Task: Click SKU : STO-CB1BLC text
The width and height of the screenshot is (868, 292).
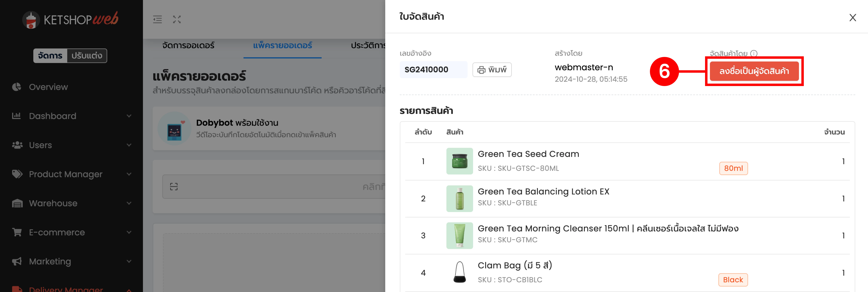Action: click(x=510, y=280)
